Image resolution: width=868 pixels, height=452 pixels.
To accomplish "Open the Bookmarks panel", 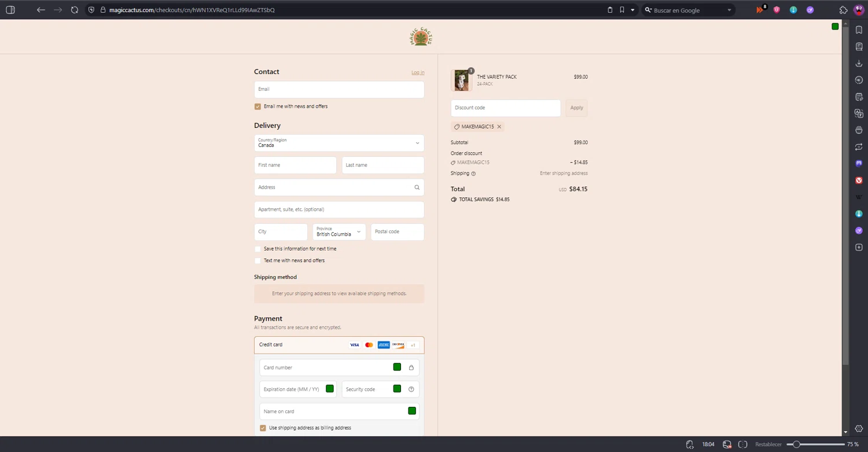I will coord(859,30).
